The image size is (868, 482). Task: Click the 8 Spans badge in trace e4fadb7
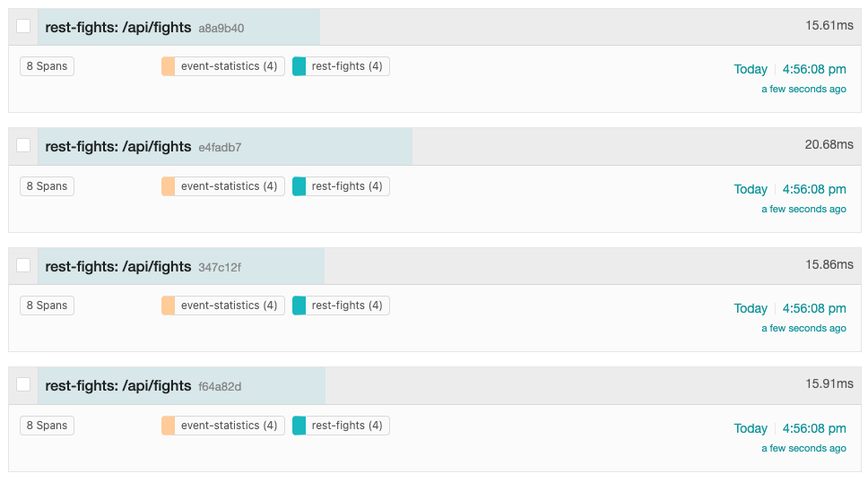47,186
